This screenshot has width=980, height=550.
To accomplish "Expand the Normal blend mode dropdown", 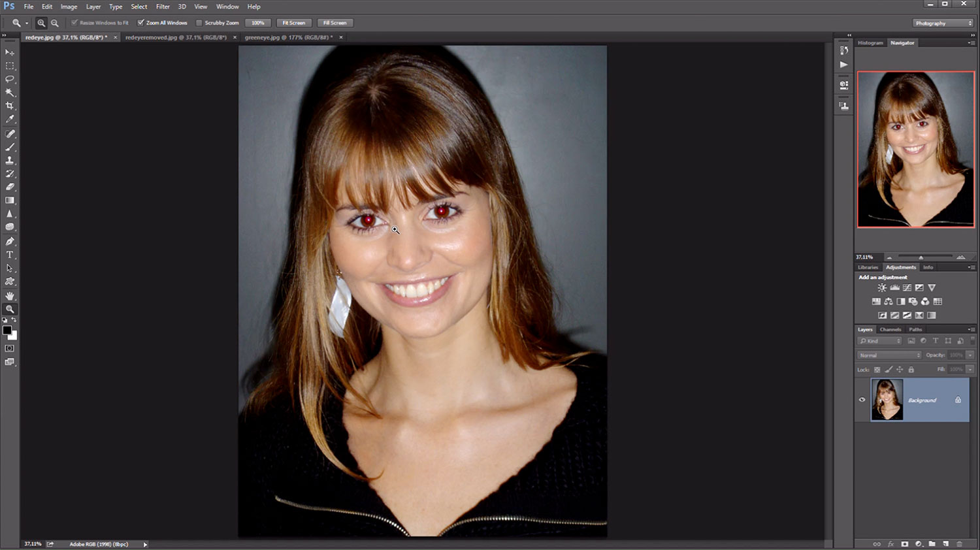I will 889,355.
